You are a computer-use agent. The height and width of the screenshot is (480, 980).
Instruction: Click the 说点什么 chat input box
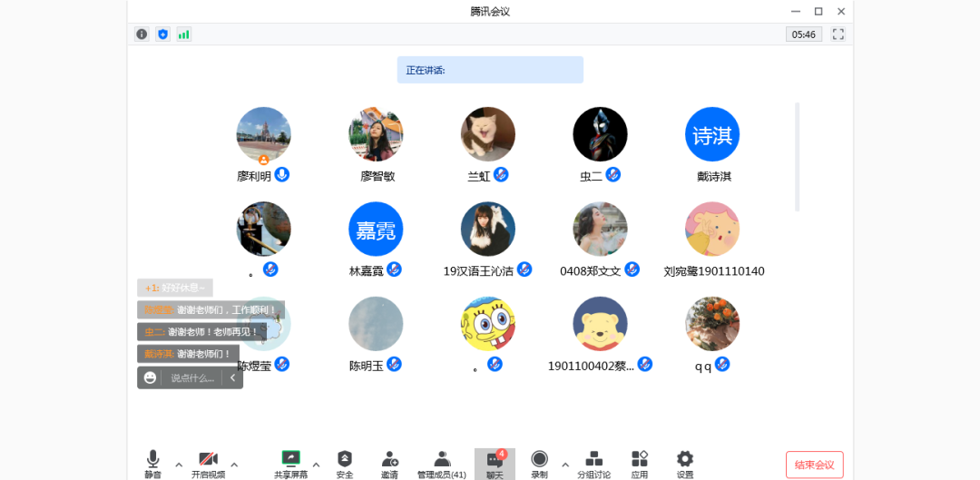tap(192, 377)
